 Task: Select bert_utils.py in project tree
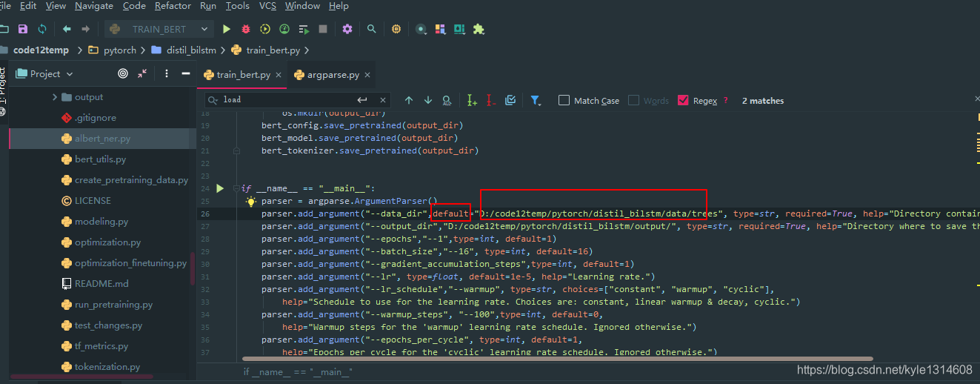[x=100, y=159]
